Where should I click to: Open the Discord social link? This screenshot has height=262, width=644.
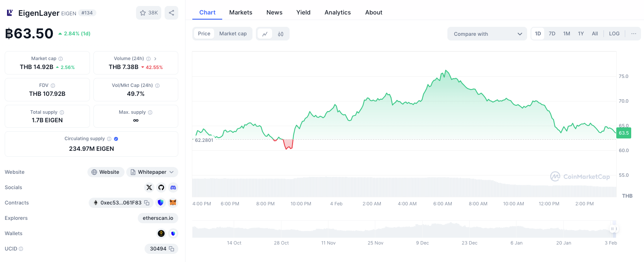(x=173, y=187)
